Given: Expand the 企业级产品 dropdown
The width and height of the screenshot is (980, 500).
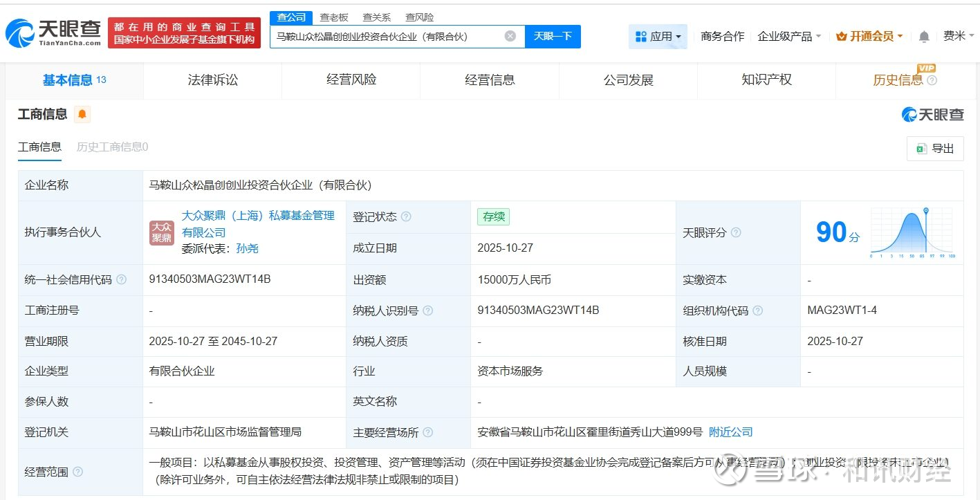Looking at the screenshot, I should 789,37.
